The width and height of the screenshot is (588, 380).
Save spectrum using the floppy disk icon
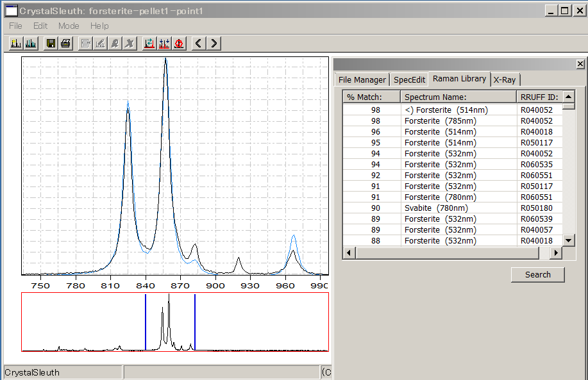(51, 43)
